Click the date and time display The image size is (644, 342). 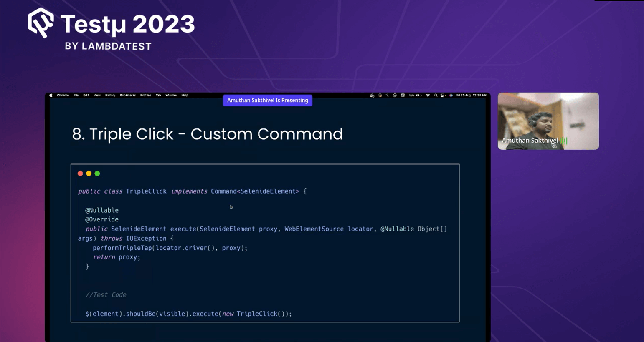coord(471,96)
